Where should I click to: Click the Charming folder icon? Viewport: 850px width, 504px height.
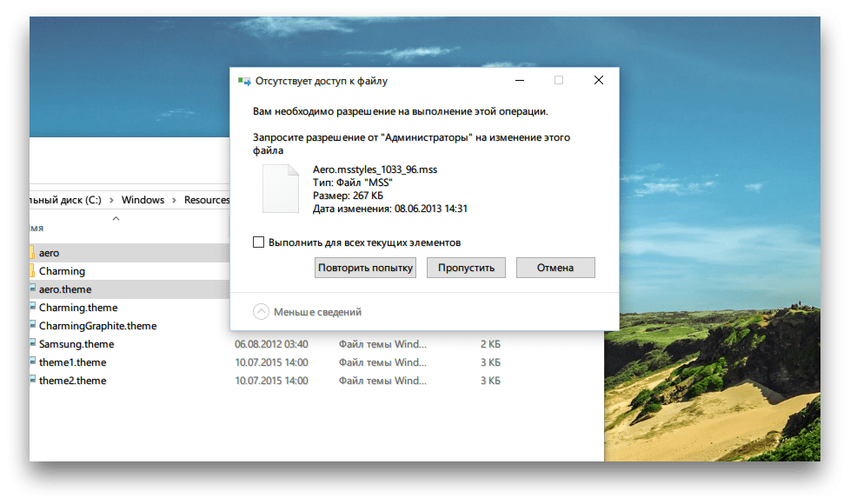32,271
